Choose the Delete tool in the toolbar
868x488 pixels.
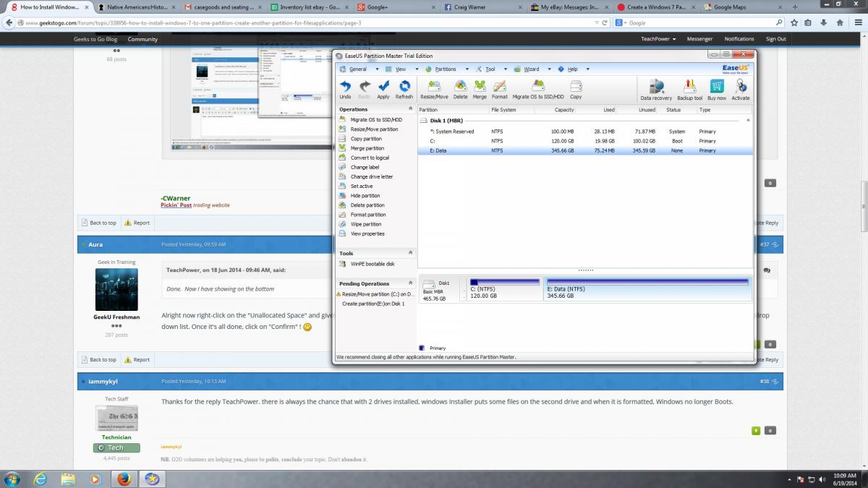click(460, 90)
